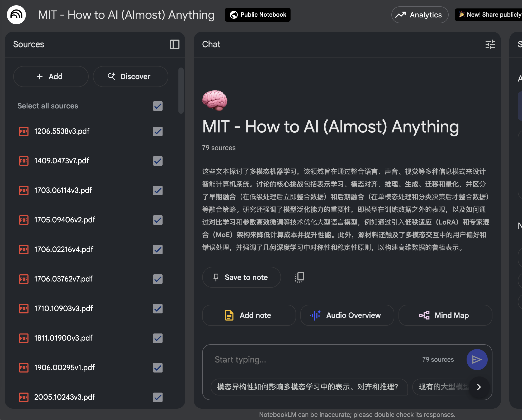Viewport: 522px width, 420px height.
Task: Click the Add source button
Action: point(51,77)
